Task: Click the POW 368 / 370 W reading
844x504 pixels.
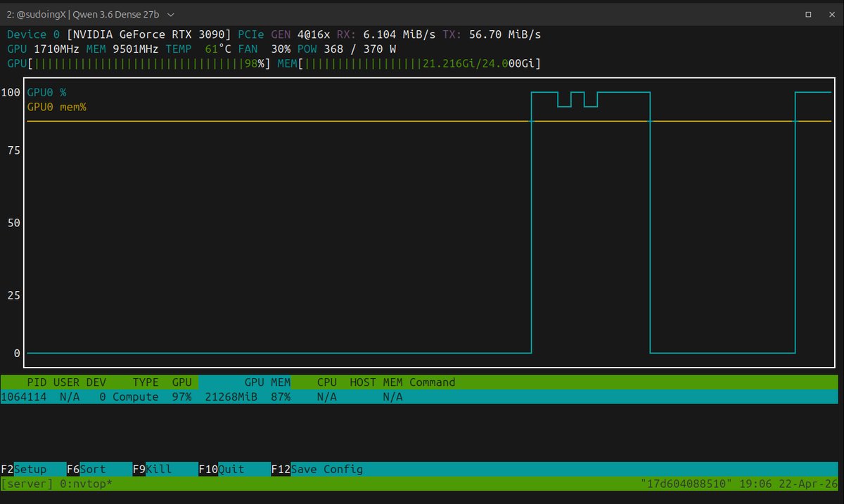Action: coord(347,49)
